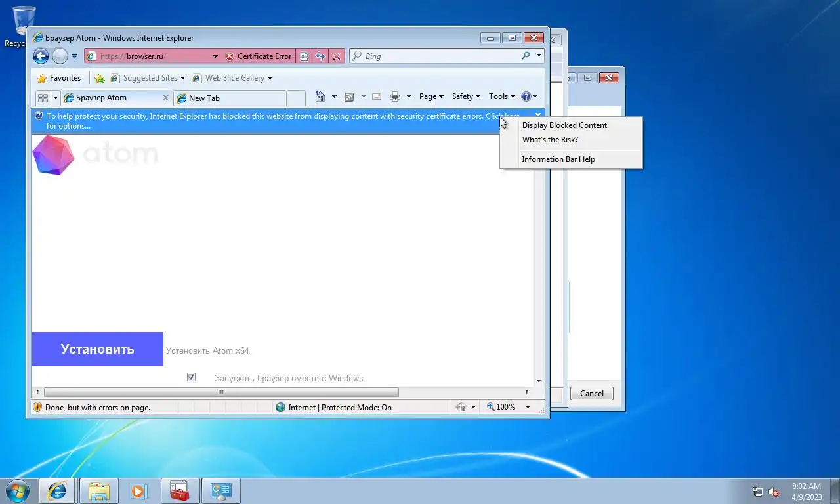Click the browser.ru address field
Image resolution: width=840 pixels, height=504 pixels.
155,56
